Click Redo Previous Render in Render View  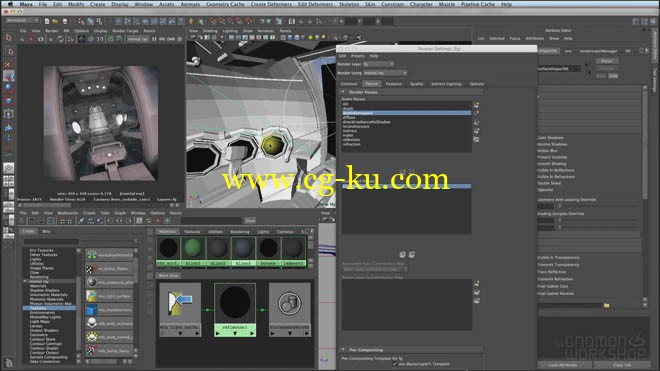[x=21, y=39]
